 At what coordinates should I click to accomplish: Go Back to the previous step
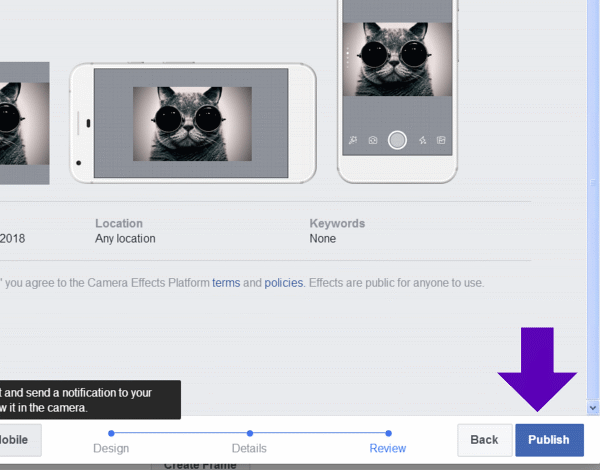[x=484, y=440]
